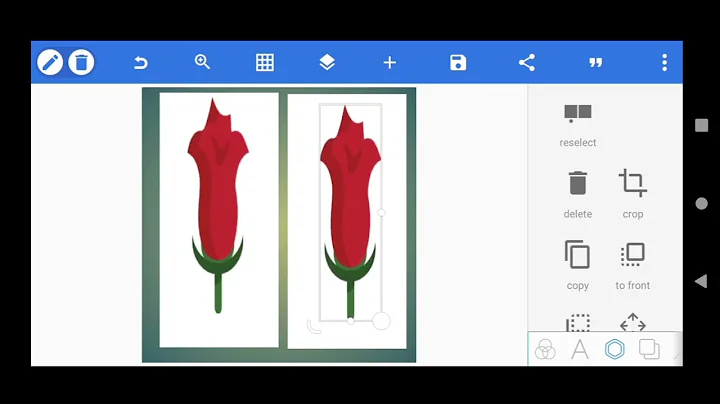
Task: Add a new element with plus
Action: pyautogui.click(x=389, y=62)
